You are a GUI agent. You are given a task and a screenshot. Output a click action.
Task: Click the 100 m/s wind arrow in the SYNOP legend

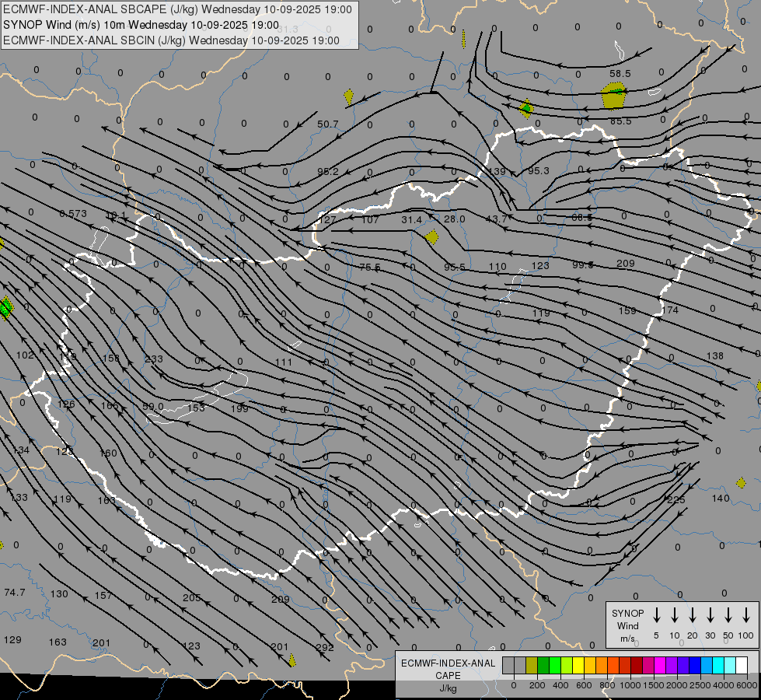point(746,615)
